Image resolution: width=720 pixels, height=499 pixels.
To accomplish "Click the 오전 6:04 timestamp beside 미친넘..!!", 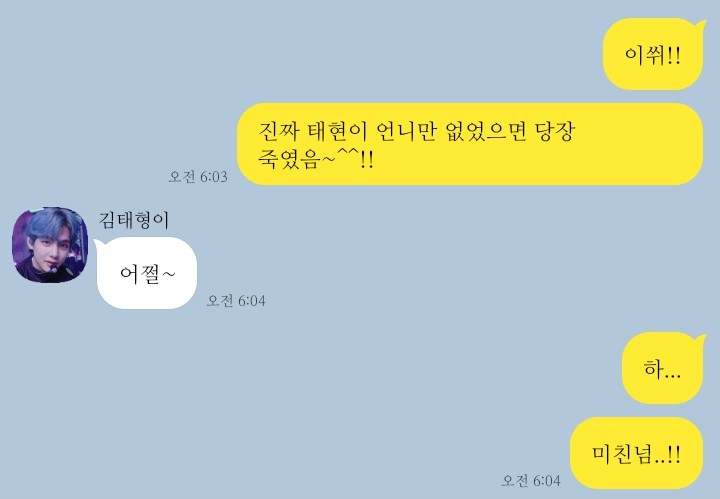I will pos(531,481).
